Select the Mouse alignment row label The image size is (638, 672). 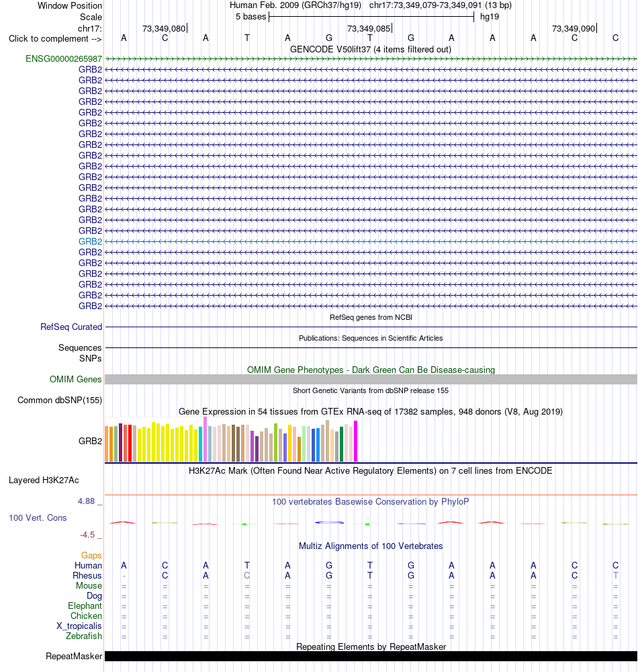(x=89, y=585)
